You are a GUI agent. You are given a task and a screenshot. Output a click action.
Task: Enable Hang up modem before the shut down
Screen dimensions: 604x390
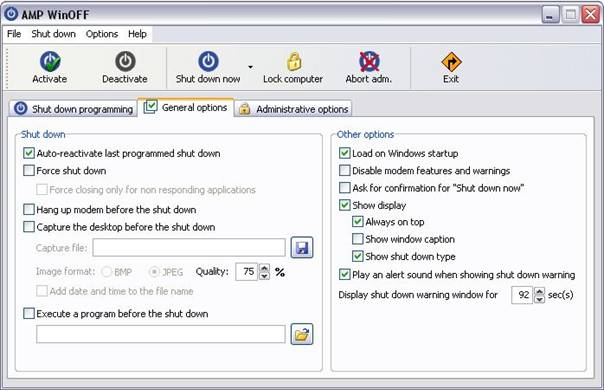click(29, 209)
